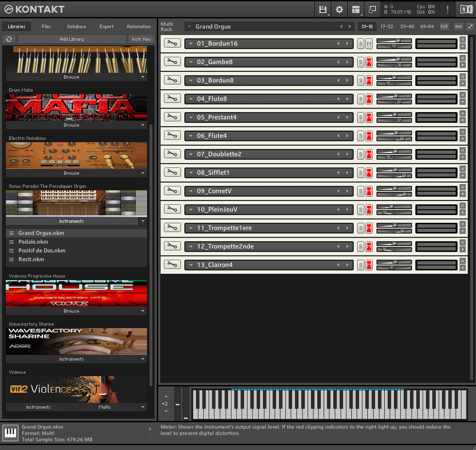Open the save/load disk menu
The image size is (476, 450).
point(322,9)
